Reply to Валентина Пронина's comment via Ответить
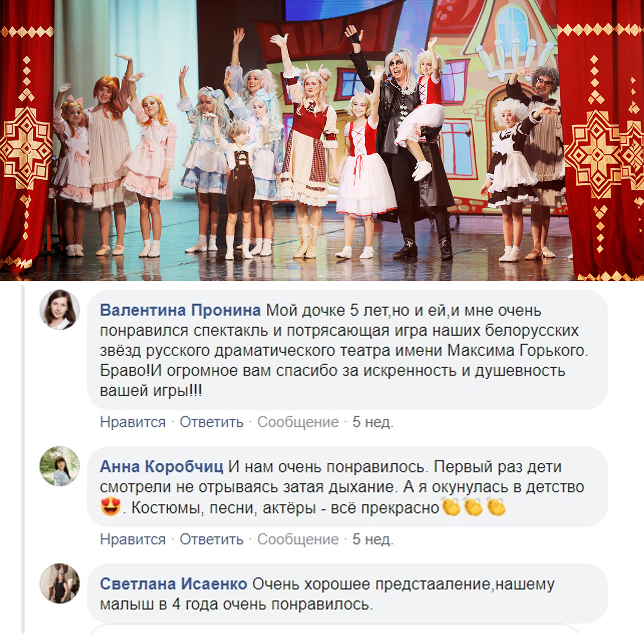Viewport: 644px width, 644px height. (x=211, y=422)
